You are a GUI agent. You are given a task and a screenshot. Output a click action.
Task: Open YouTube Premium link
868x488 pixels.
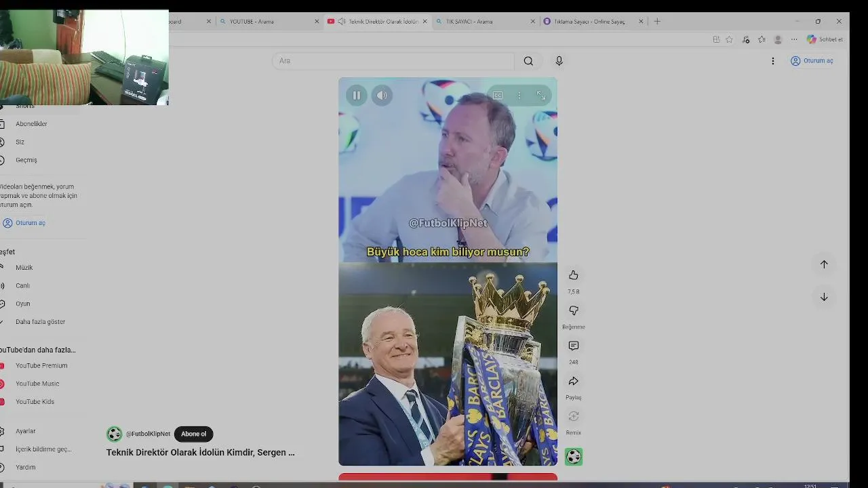pos(41,366)
